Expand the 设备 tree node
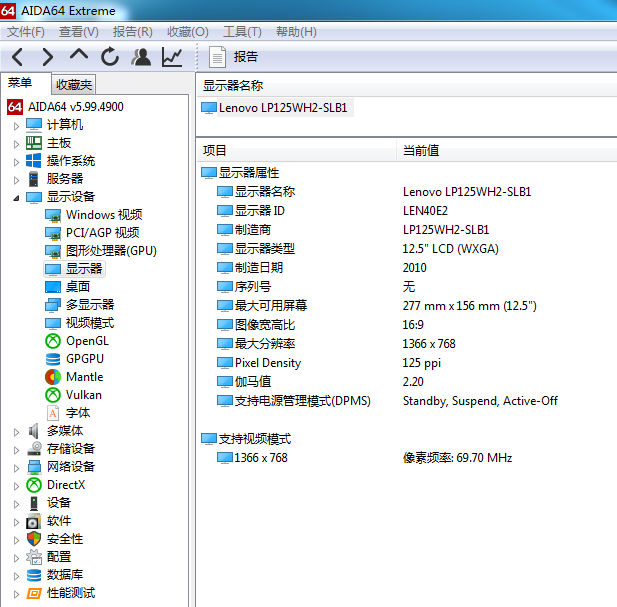The image size is (617, 607). (x=16, y=504)
